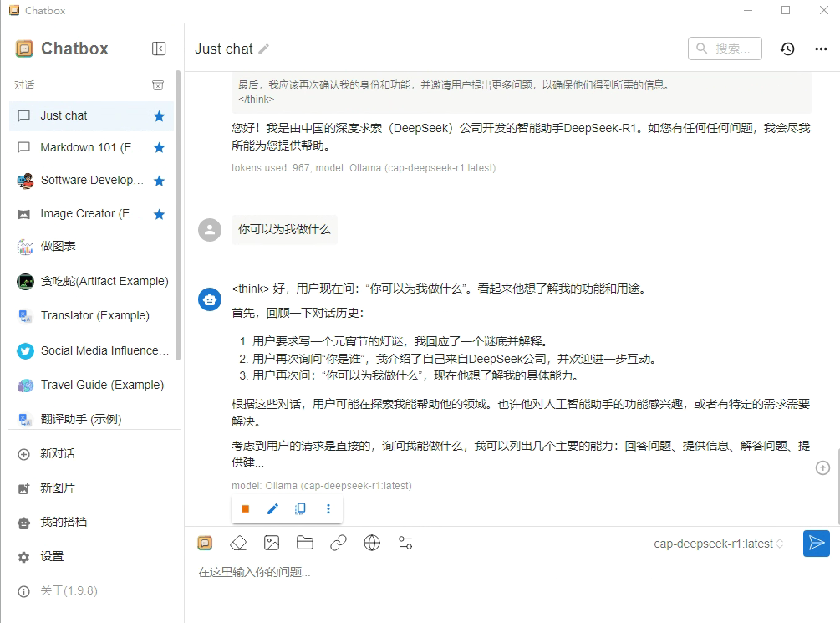Select Software Developer conversation

[x=92, y=181]
